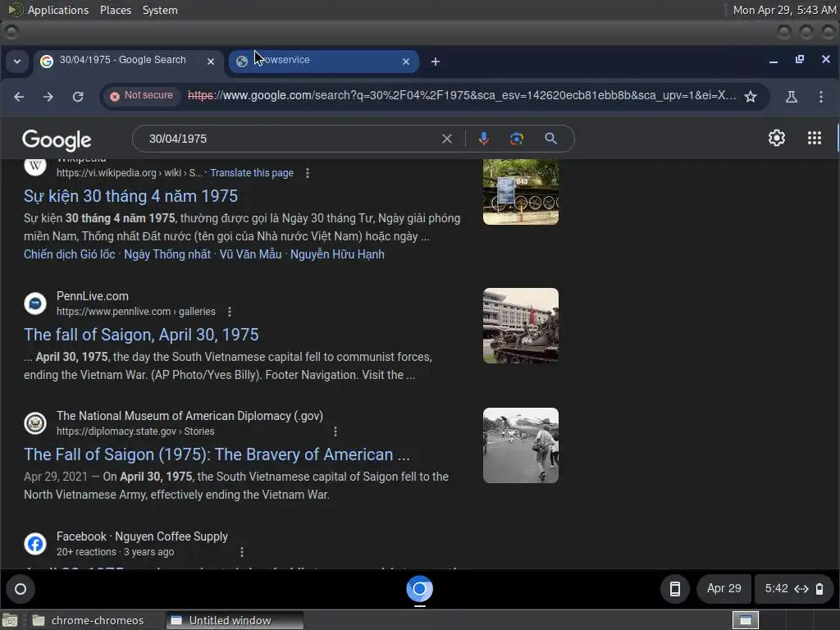Click the tank thumbnail of the Wikipedia result
Screen dimensions: 840x630
(x=521, y=192)
